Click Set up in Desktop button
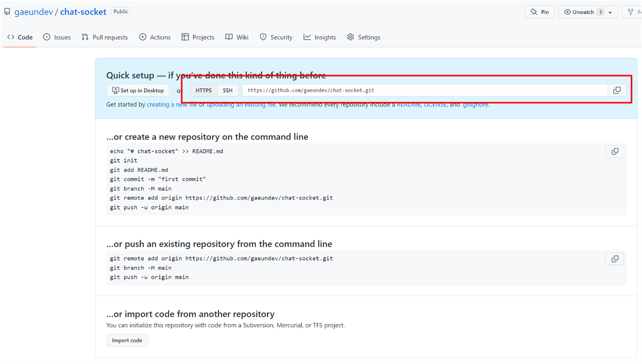The width and height of the screenshot is (642, 364). tap(138, 90)
